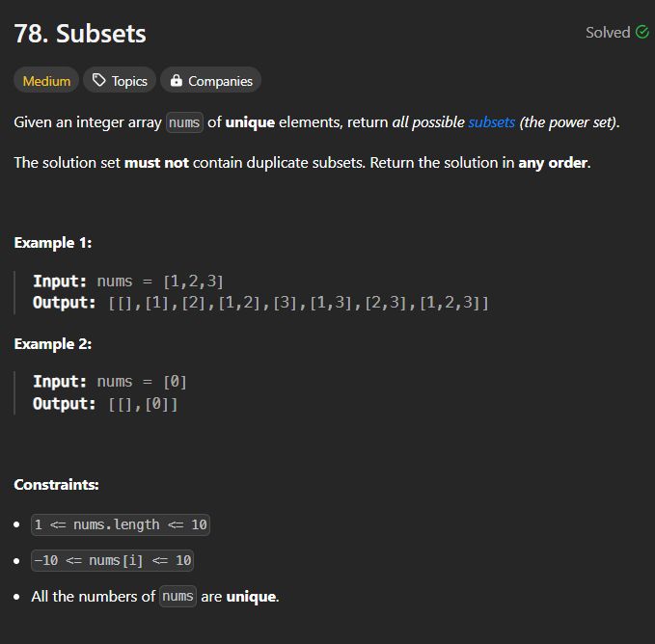Click the green Solved checkmark icon
Viewport: 655px width, 644px height.
pyautogui.click(x=642, y=32)
